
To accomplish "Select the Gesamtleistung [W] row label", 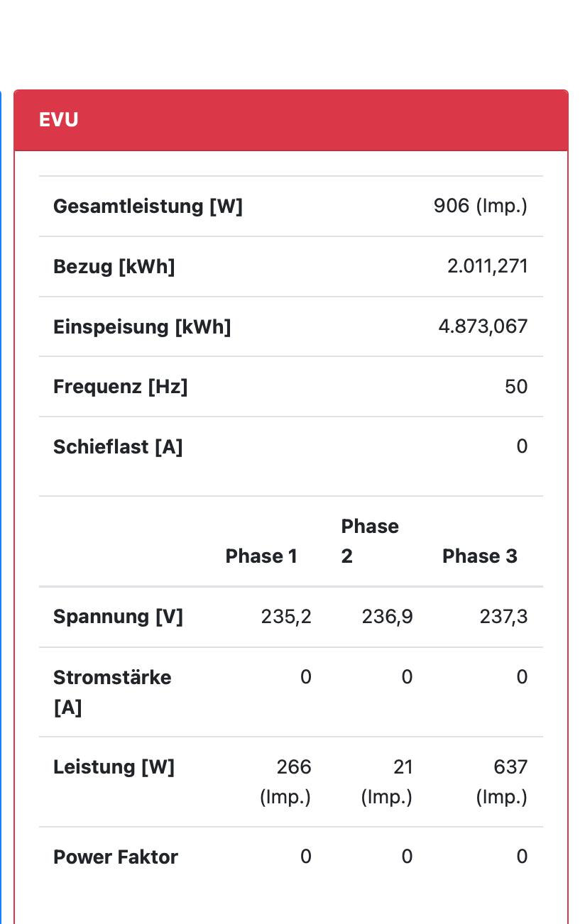I will pyautogui.click(x=148, y=207).
